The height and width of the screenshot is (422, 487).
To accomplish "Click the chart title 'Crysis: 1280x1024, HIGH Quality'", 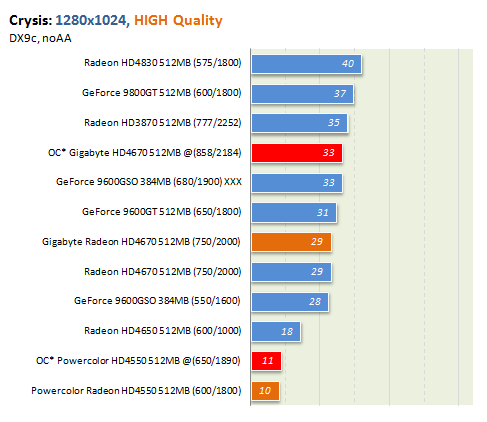I will pos(115,21).
